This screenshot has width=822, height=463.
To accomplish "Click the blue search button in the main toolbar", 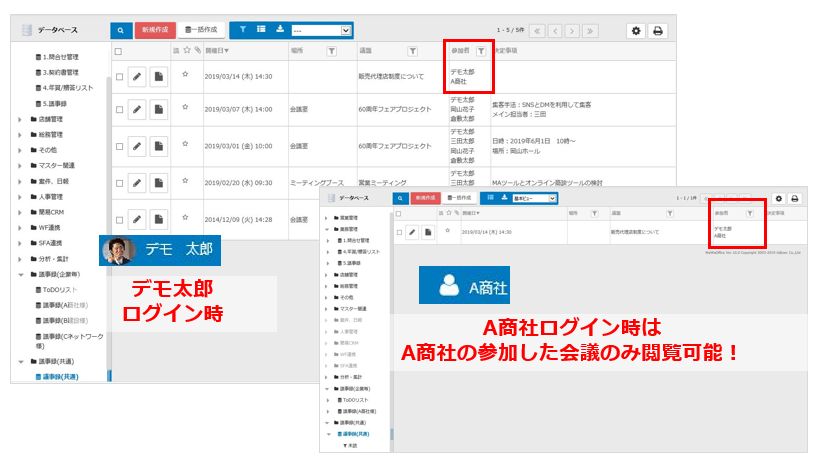I will coord(120,31).
